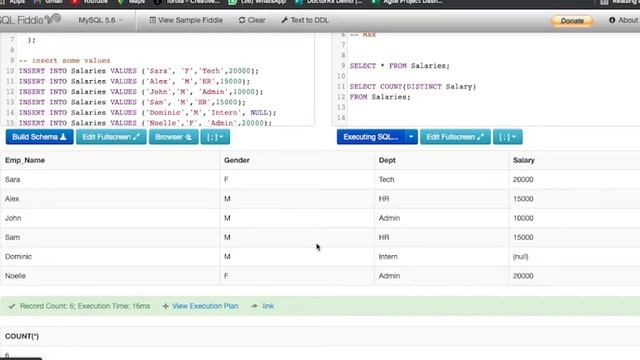The width and height of the screenshot is (640, 360).
Task: Click SELECT COUNT(DISTINCT Salary) line
Action: [413, 87]
